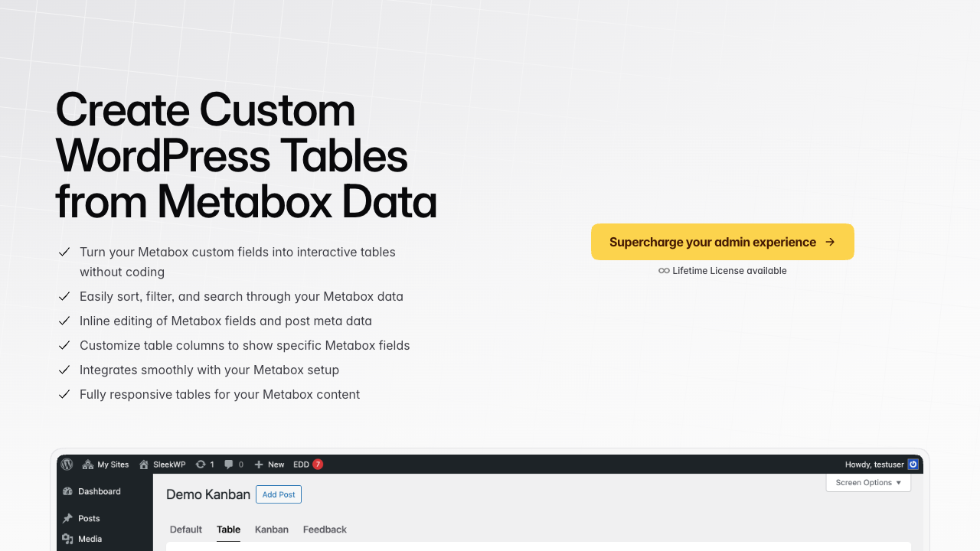Expand the Screen Options panel
This screenshot has height=551, width=980.
pyautogui.click(x=867, y=482)
